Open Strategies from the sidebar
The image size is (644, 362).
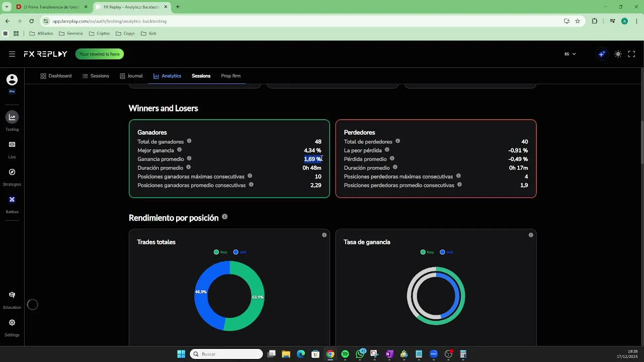click(x=12, y=176)
